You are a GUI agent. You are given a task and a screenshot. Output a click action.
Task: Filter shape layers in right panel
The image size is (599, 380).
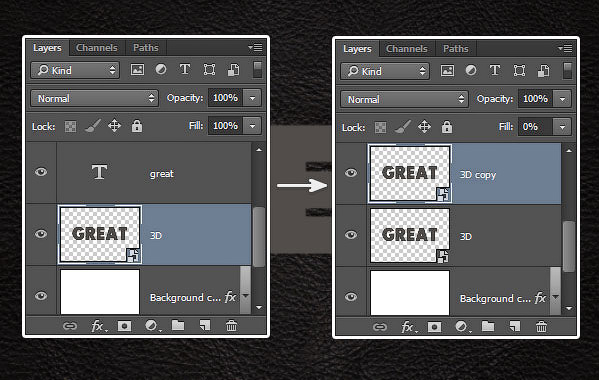coord(519,71)
